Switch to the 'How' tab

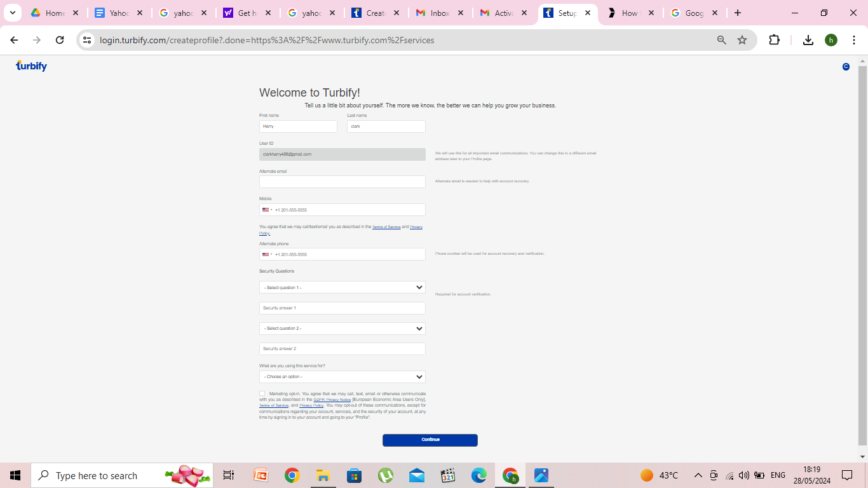tap(630, 13)
